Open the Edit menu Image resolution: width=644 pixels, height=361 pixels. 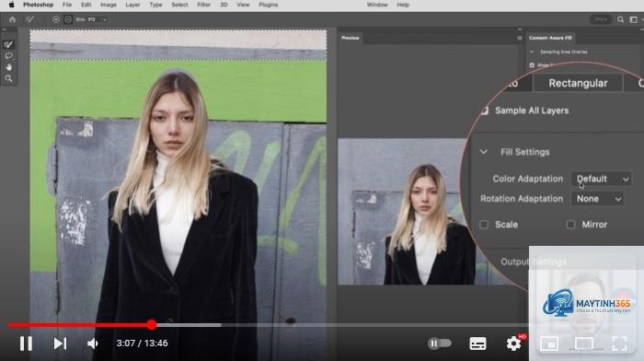coord(86,5)
